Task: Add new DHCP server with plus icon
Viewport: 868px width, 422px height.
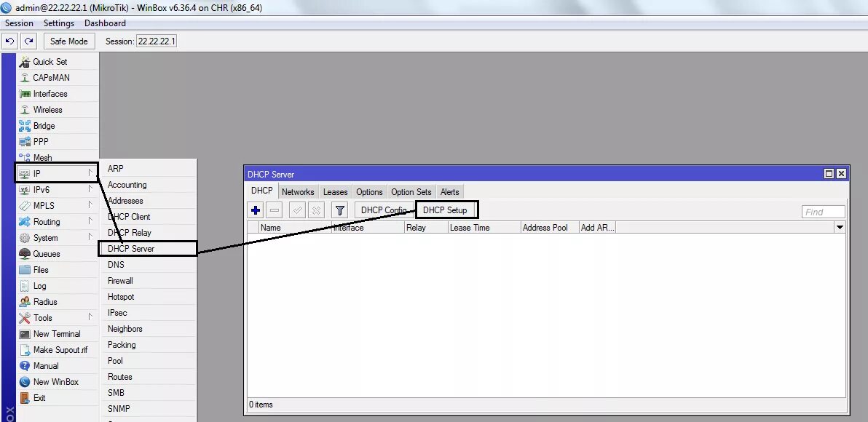Action: coord(255,210)
